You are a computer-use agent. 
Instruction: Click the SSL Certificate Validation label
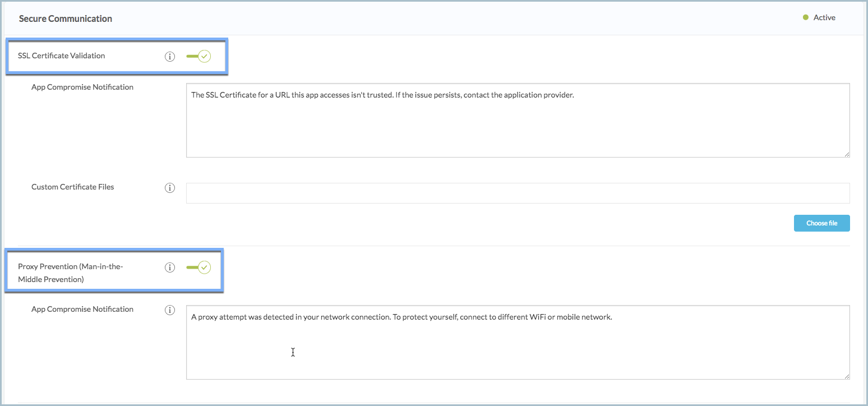coord(62,56)
